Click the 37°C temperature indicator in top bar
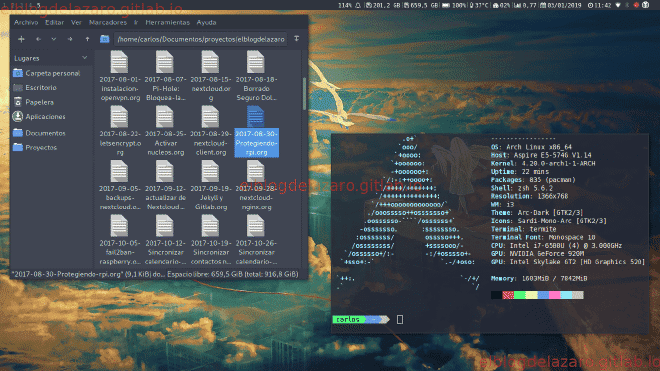The height and width of the screenshot is (371, 660). [479, 5]
